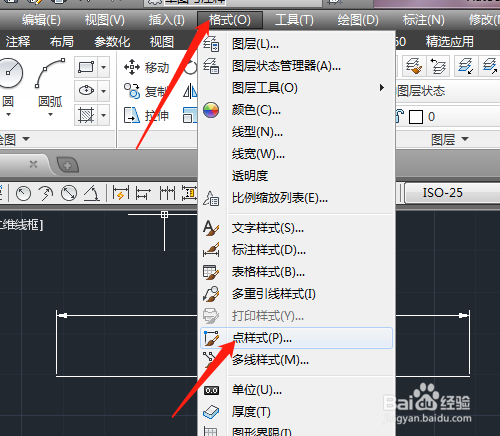Select the ellipse draw tool
Image resolution: width=500 pixels, height=436 pixels.
tap(86, 90)
